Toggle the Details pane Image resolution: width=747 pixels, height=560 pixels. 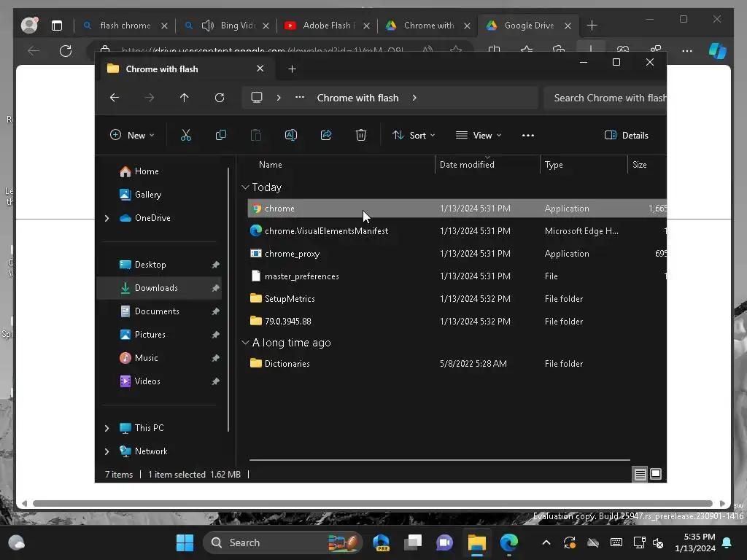[627, 135]
